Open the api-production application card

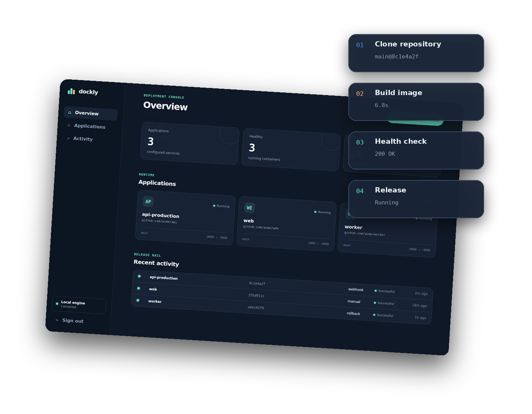185,217
